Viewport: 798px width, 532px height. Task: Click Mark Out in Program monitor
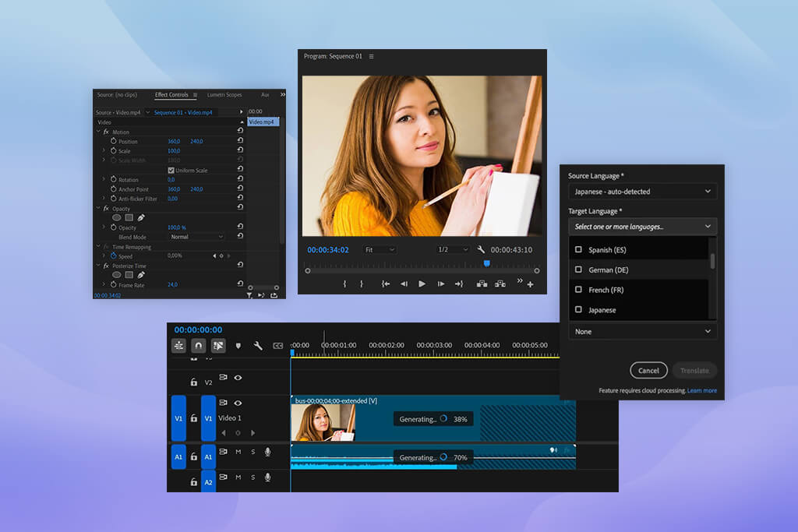coord(362,284)
